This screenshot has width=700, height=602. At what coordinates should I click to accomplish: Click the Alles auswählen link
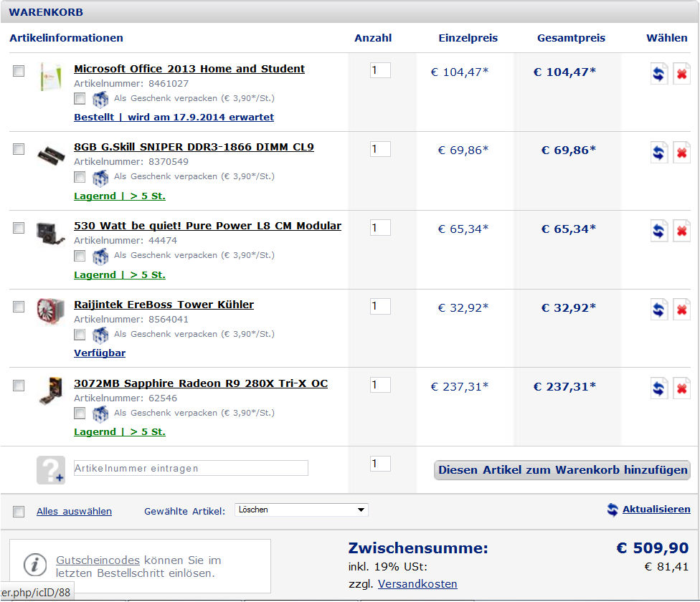[74, 512]
